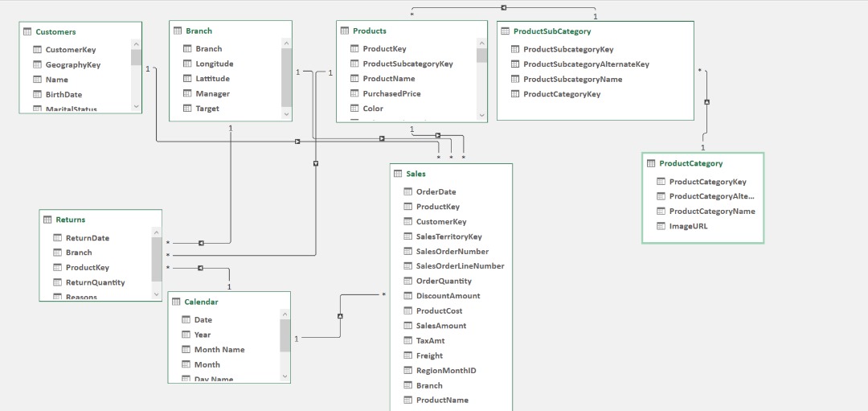
Task: Click the column icon next to SalesAmount
Action: coord(407,326)
